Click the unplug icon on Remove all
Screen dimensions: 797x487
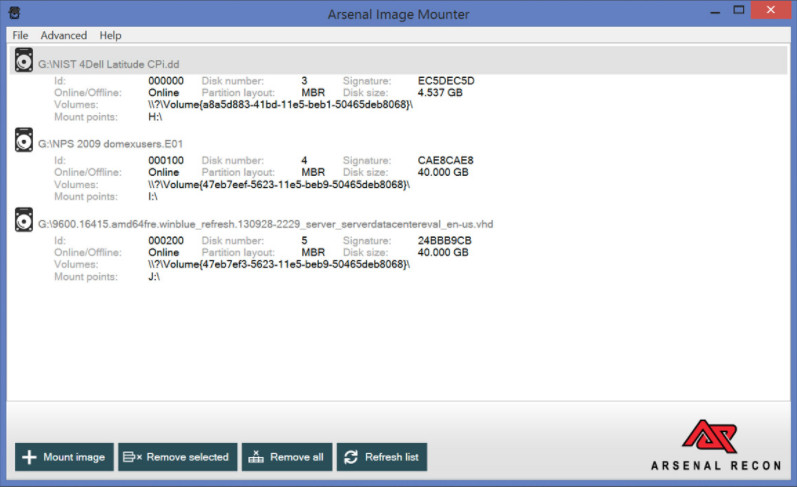pos(256,456)
